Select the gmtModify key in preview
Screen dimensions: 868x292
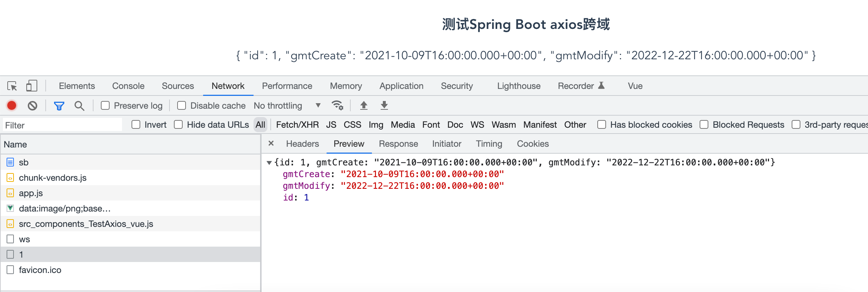(x=307, y=186)
